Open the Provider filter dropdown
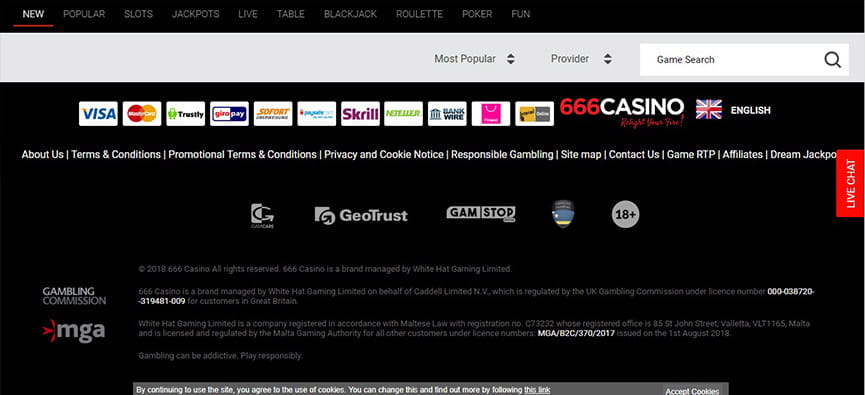 click(581, 58)
